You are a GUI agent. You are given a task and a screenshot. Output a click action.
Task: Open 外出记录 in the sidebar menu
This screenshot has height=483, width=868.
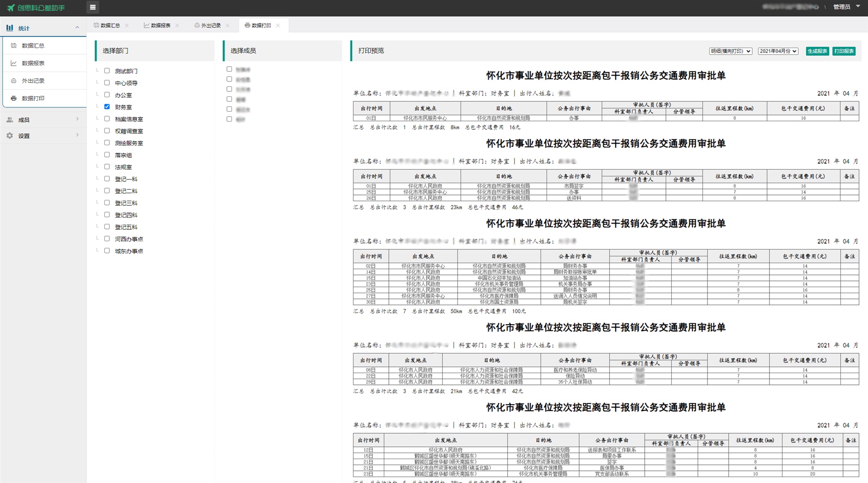(44, 81)
